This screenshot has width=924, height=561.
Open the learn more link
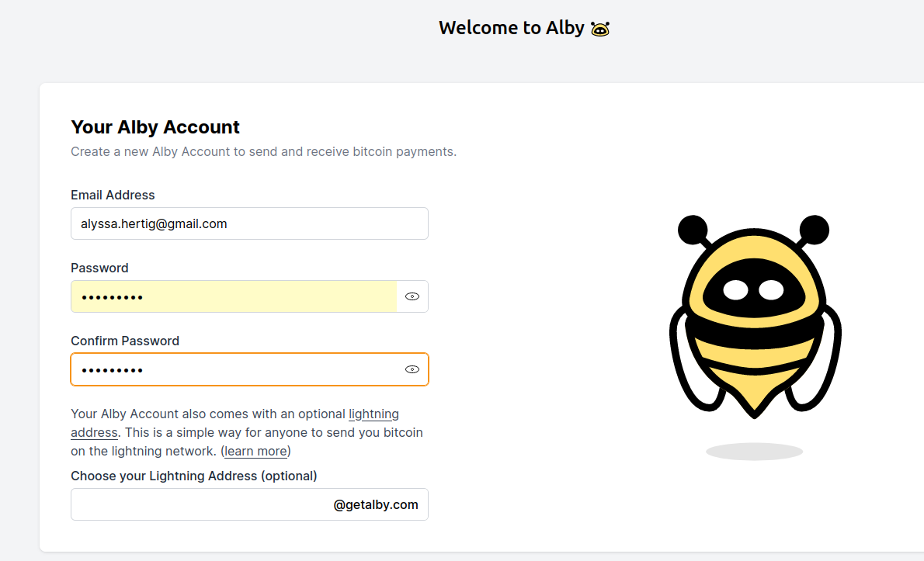255,451
